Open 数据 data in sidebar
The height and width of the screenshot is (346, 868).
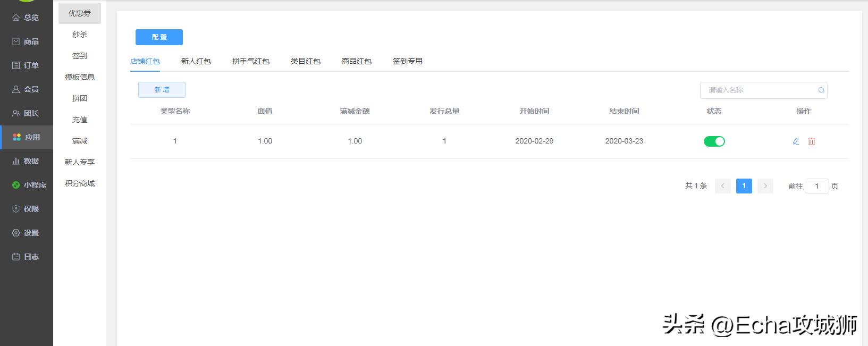click(x=26, y=161)
